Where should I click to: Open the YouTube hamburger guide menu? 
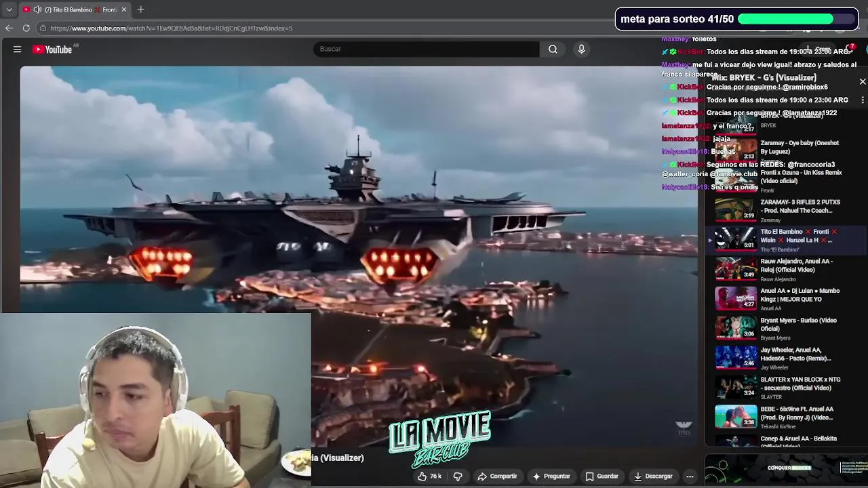[17, 49]
